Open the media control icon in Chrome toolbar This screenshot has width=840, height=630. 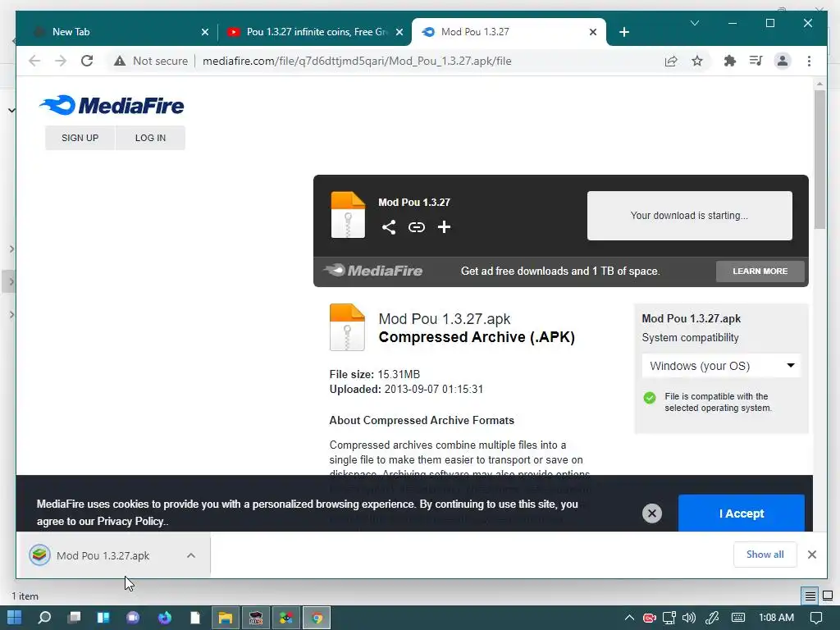click(756, 61)
